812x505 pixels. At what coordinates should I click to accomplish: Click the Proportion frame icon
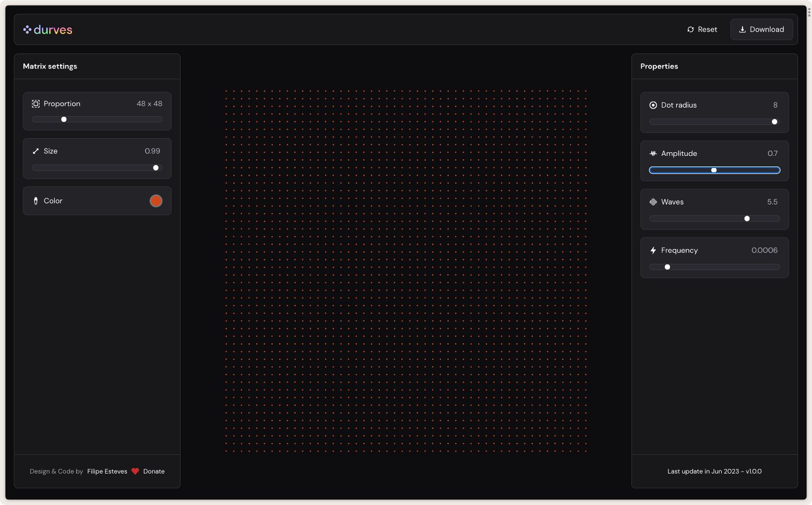[36, 104]
